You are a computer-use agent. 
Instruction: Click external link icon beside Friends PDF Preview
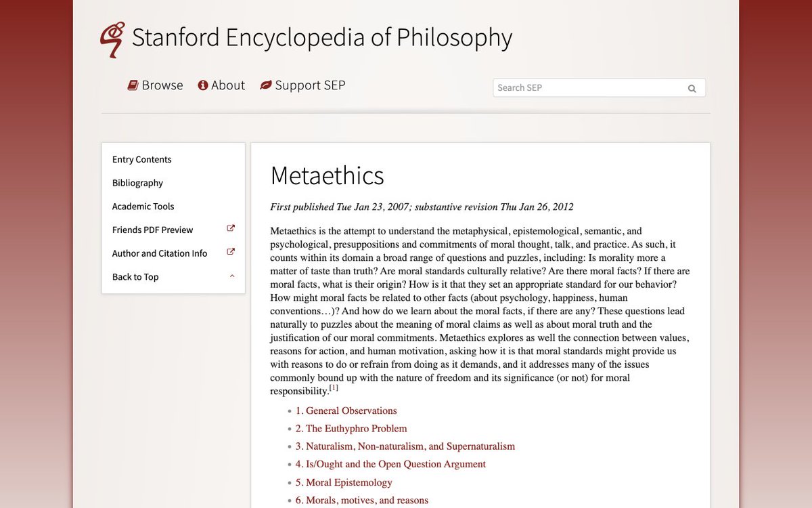(231, 229)
